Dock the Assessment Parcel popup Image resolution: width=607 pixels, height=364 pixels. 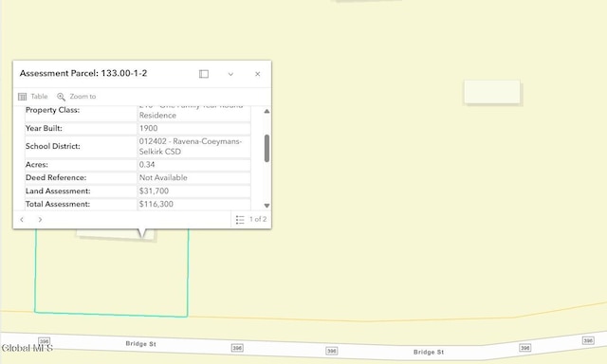(x=204, y=74)
